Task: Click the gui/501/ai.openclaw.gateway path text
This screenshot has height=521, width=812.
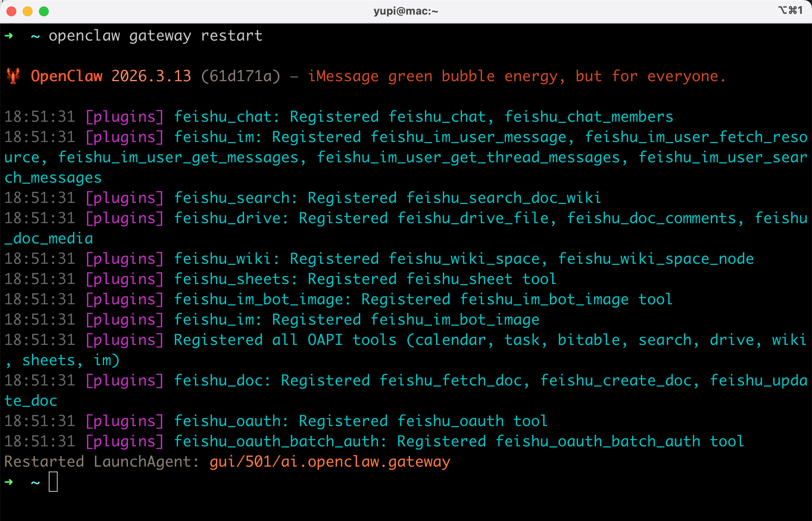Action: [330, 462]
